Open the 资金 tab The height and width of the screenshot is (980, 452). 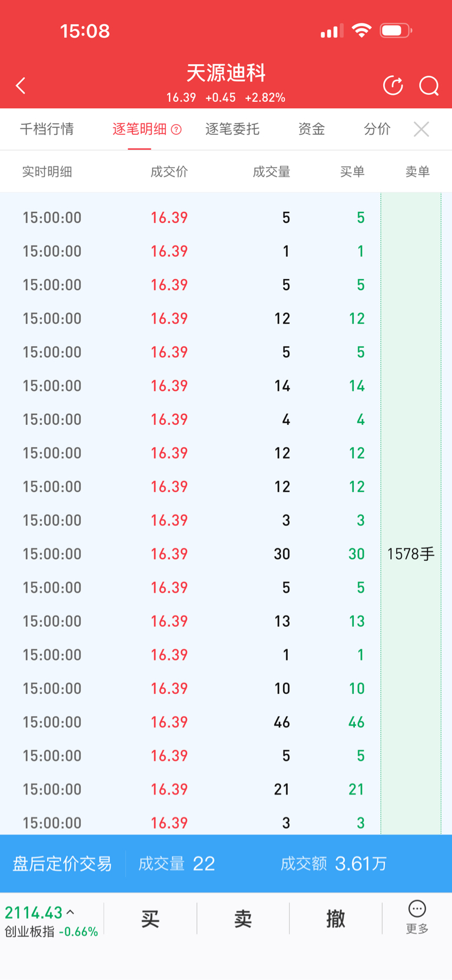[x=311, y=129]
